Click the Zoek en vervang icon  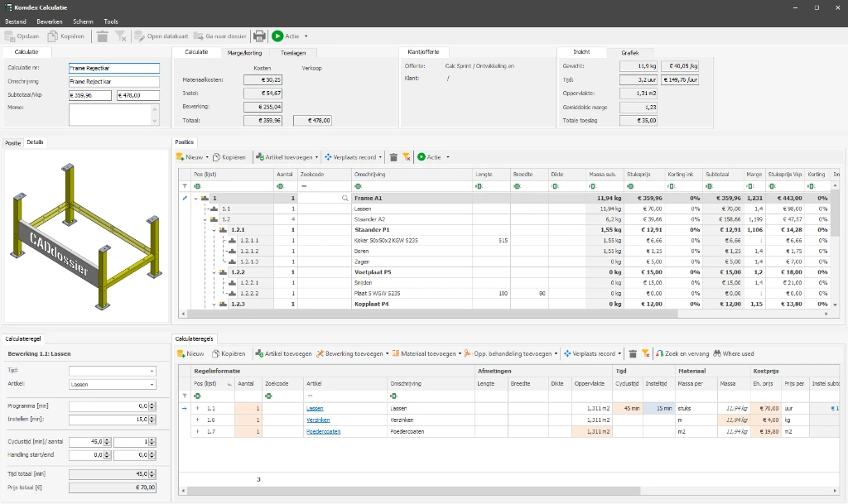pyautogui.click(x=660, y=353)
